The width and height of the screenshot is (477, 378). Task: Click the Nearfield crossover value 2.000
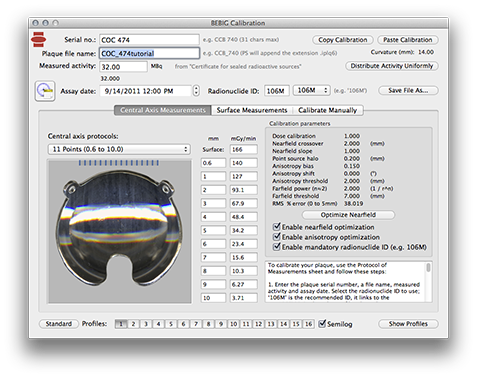coord(352,143)
